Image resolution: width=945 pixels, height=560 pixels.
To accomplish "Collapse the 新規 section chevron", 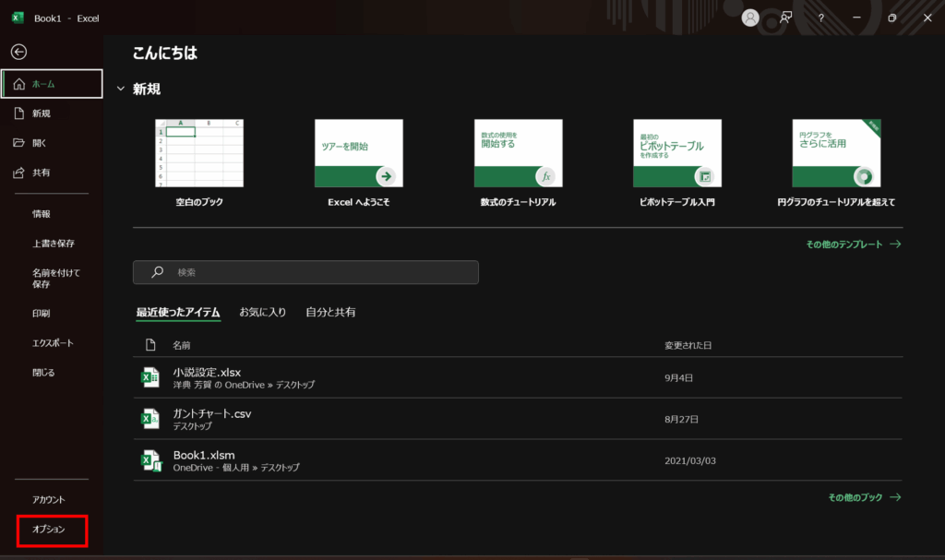I will pyautogui.click(x=120, y=89).
